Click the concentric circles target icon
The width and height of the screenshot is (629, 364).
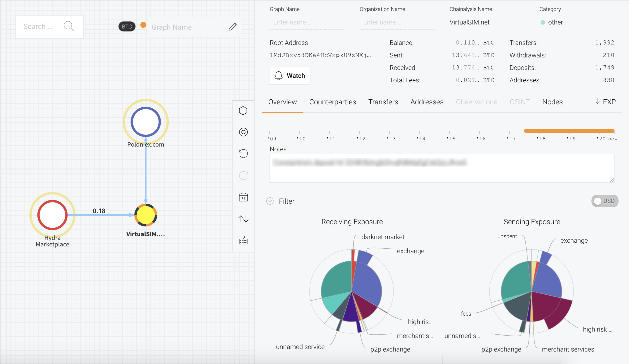click(x=243, y=132)
